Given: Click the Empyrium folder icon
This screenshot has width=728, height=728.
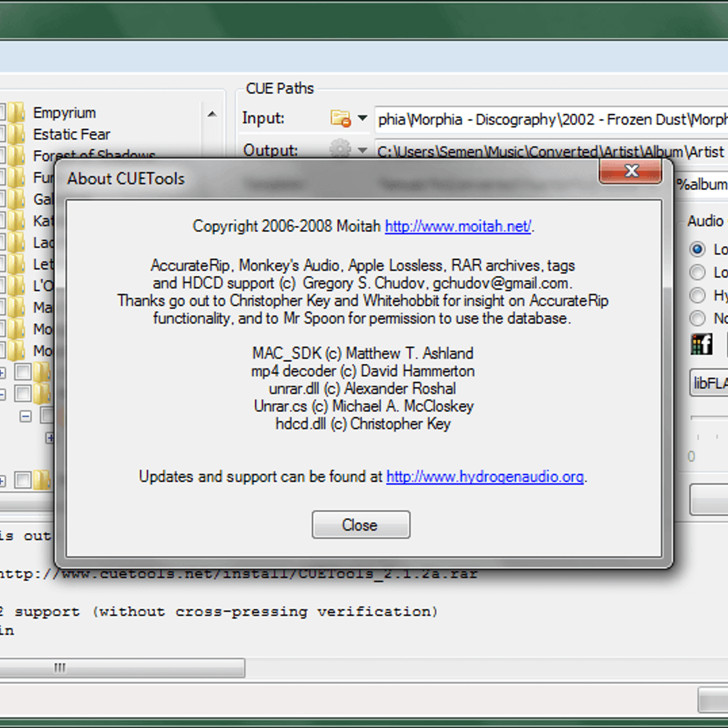Looking at the screenshot, I should (16, 112).
